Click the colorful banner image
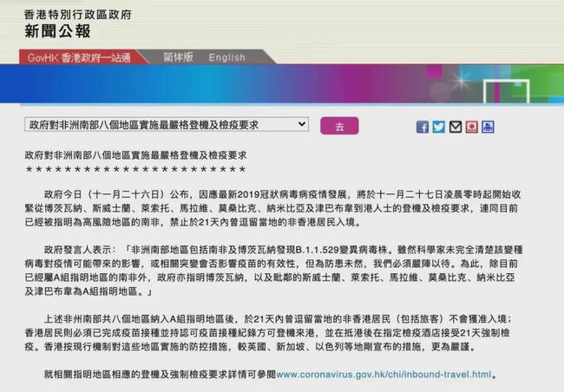The height and width of the screenshot is (392, 564). pyautogui.click(x=282, y=84)
